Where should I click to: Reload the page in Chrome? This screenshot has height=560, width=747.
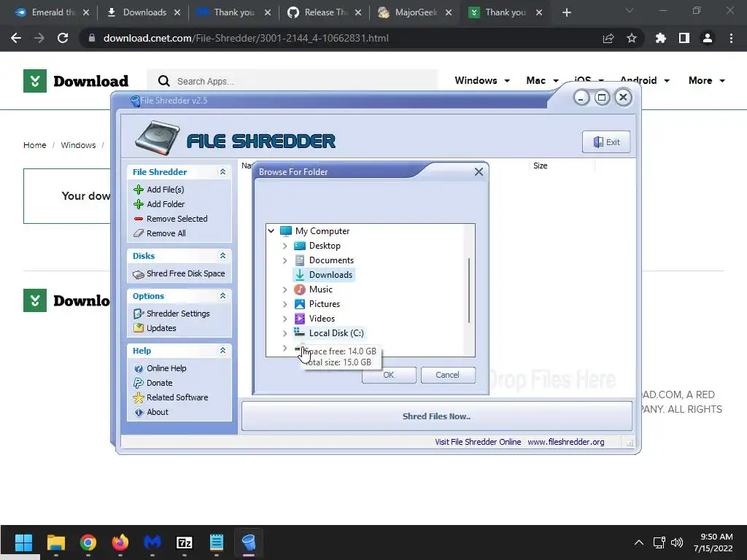pyautogui.click(x=63, y=38)
